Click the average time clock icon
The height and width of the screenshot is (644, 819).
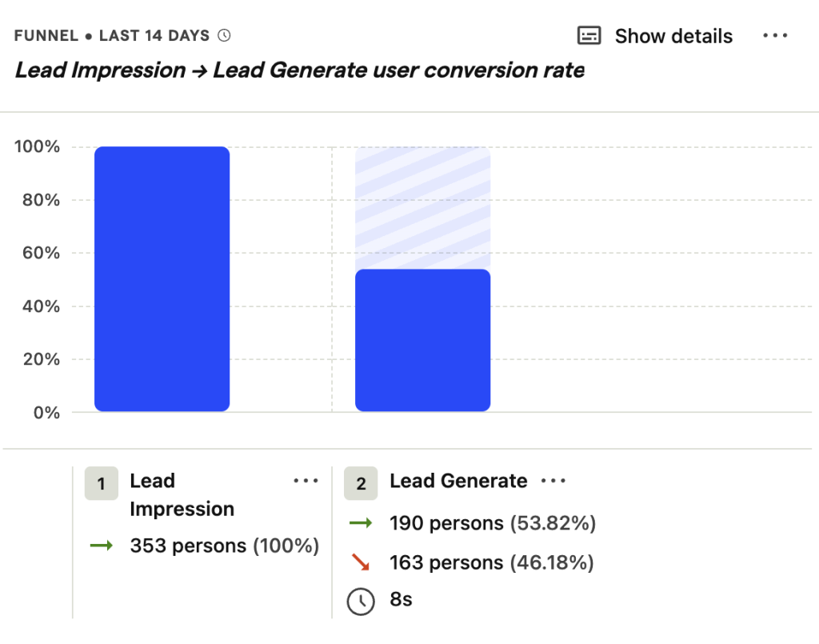click(x=361, y=602)
